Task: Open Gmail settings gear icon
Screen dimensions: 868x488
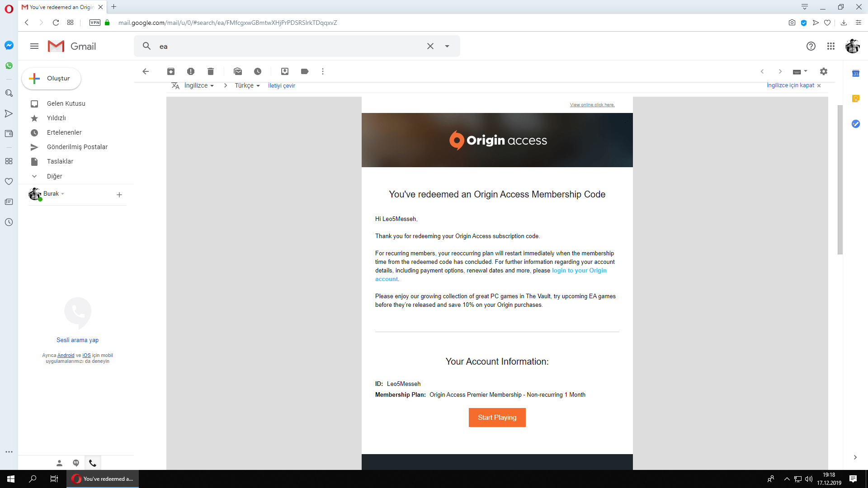Action: tap(824, 71)
